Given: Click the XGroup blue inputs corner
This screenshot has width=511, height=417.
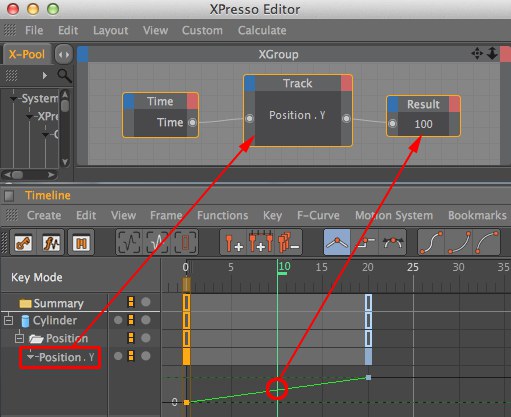Looking at the screenshot, I should 83,54.
